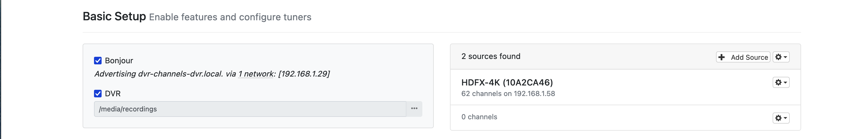Click the DVR label text

(112, 94)
